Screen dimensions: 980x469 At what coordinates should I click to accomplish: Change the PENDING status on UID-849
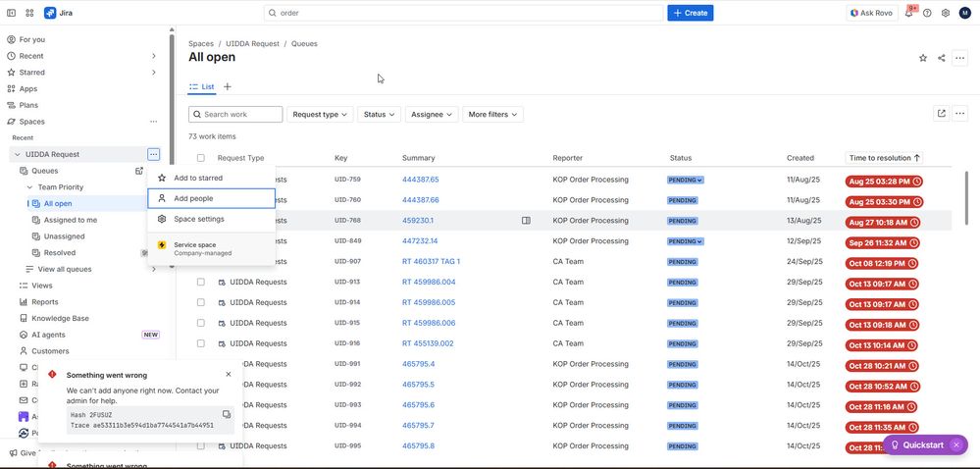pos(685,241)
